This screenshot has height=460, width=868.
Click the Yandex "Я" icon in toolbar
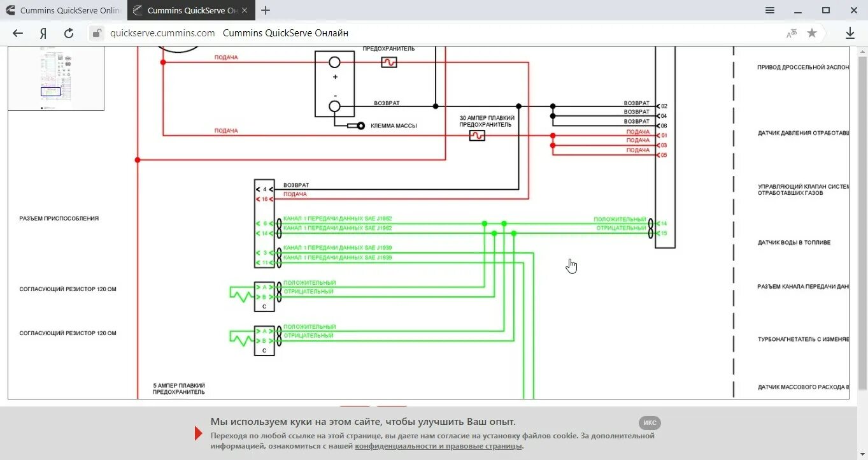pos(43,32)
